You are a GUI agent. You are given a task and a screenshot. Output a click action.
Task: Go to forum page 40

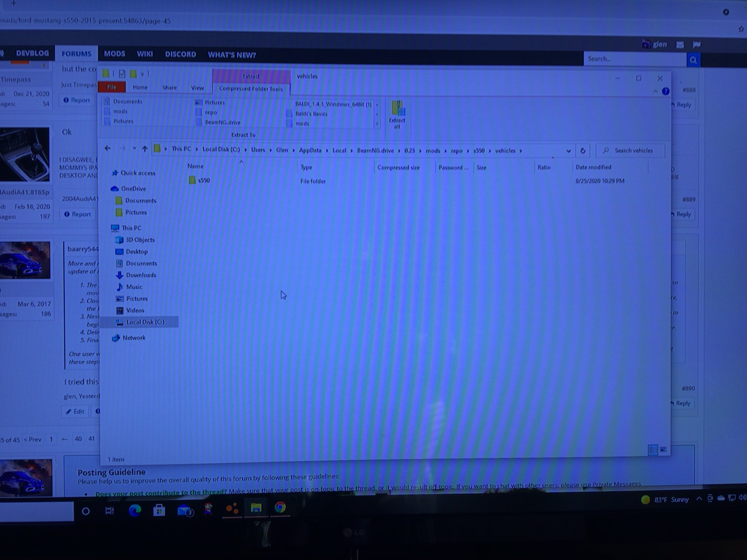click(78, 439)
